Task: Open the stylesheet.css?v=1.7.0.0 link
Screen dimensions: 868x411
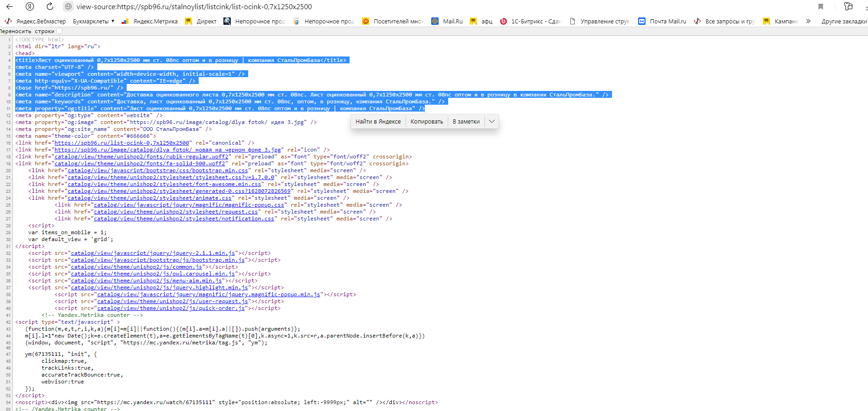Action: [x=171, y=177]
